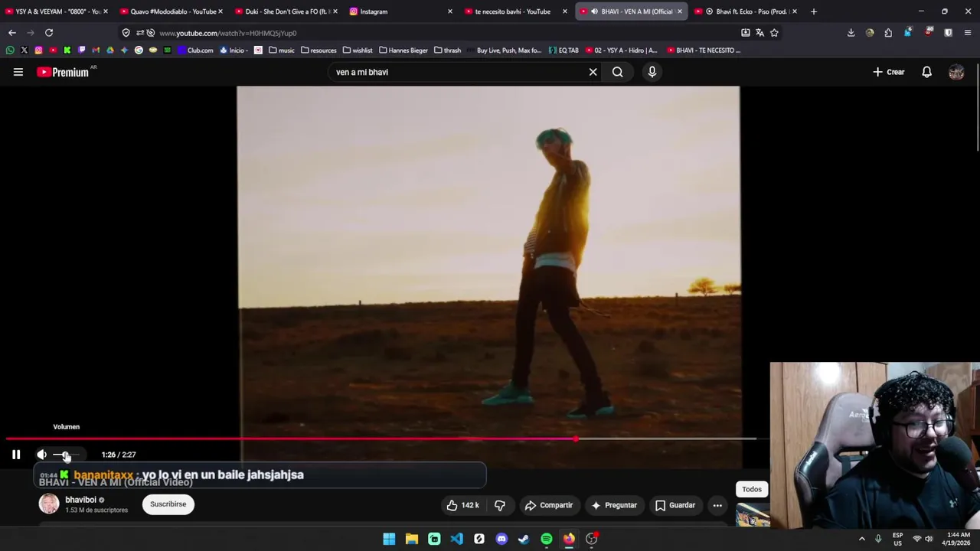Open the Windows Start menu
Viewport: 980px width, 551px height.
pyautogui.click(x=389, y=539)
